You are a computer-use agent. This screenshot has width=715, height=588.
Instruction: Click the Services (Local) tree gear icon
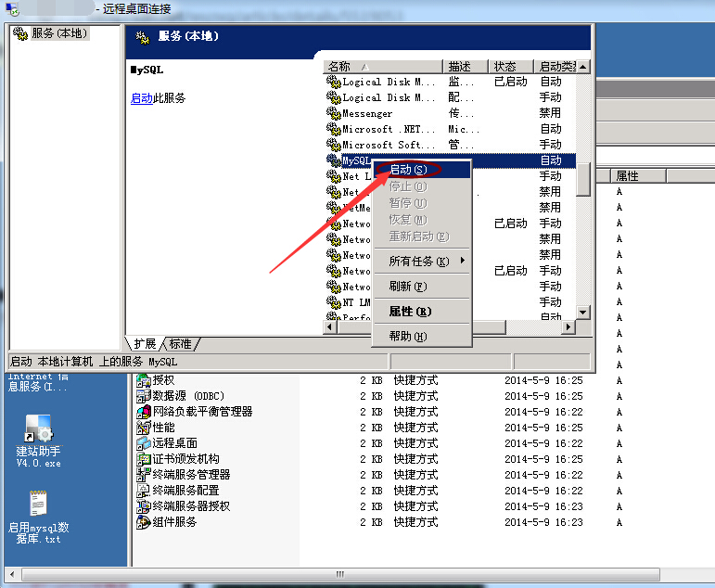click(x=20, y=33)
